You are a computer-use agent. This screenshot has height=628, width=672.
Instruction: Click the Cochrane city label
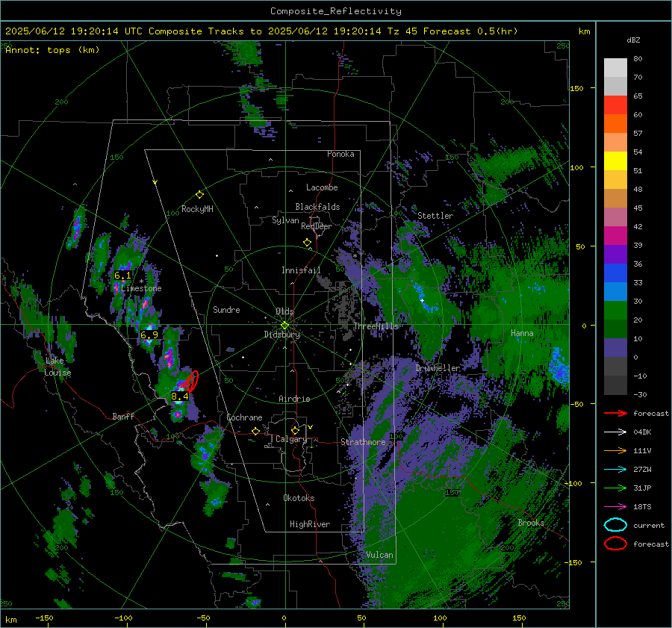(244, 417)
